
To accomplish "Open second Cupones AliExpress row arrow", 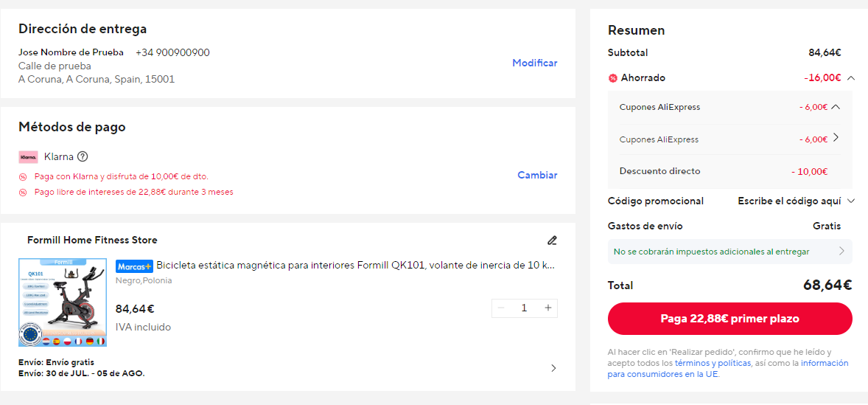I will tap(836, 137).
